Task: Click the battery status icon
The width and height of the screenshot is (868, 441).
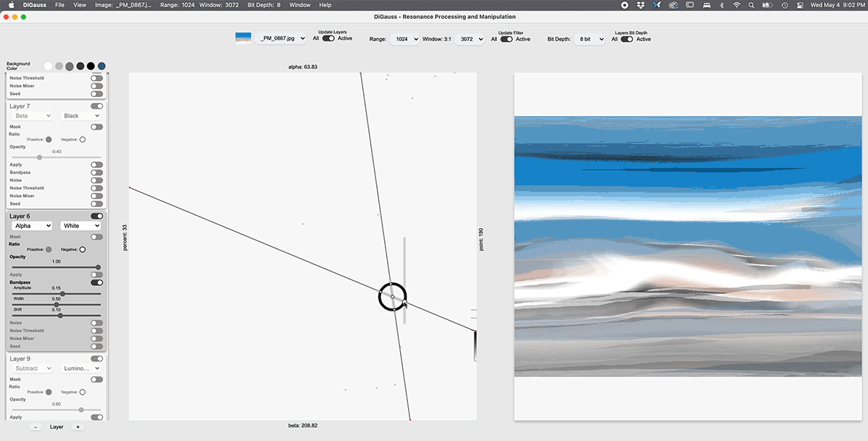Action: point(768,5)
